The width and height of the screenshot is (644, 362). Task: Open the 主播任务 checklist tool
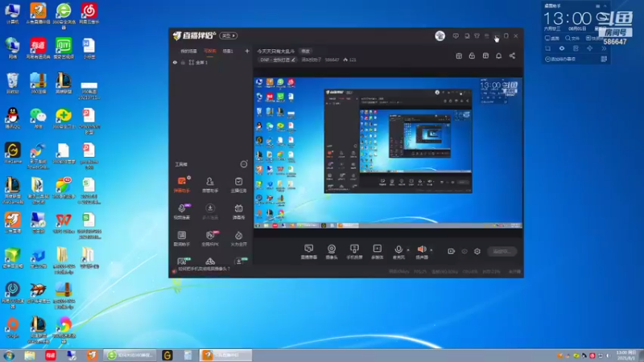(238, 185)
